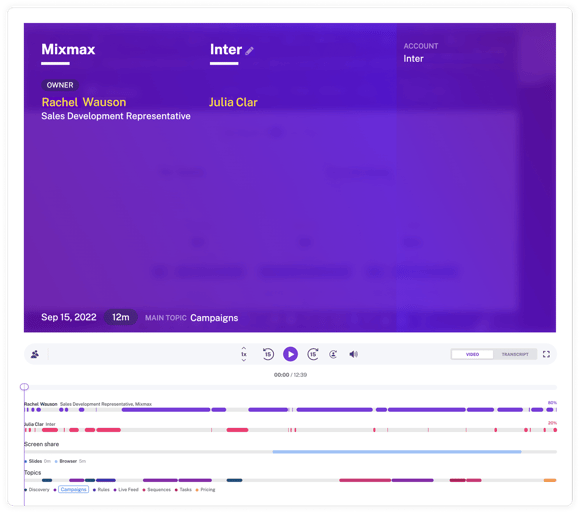Click the jump-to-next-speaker icon
This screenshot has height=513, width=580.
(x=333, y=354)
